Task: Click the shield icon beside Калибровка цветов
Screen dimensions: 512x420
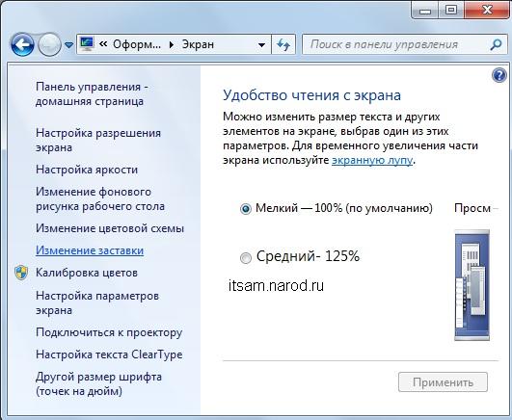Action: 21,273
